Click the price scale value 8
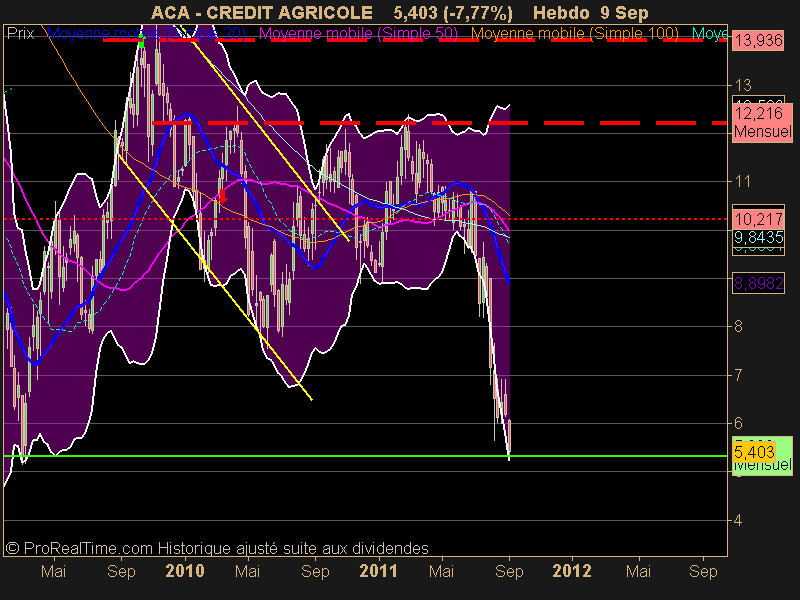The width and height of the screenshot is (800, 600). click(x=739, y=327)
